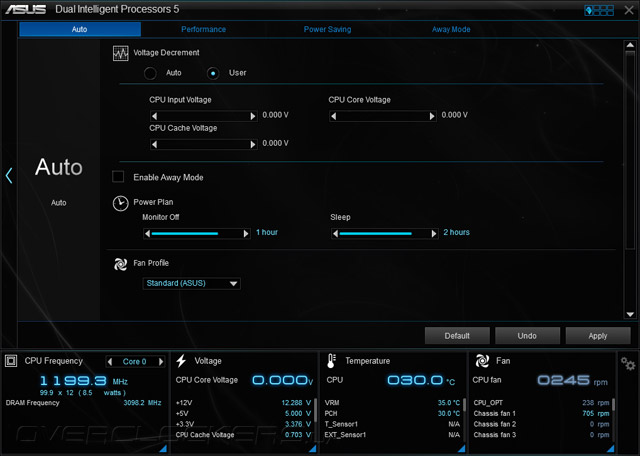Click the CPU fan 0245 rpm readout

click(x=572, y=380)
